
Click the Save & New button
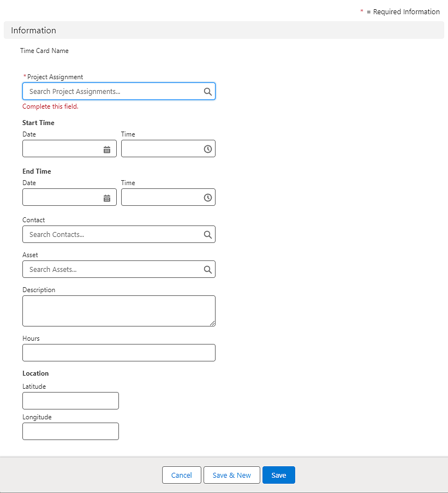click(x=231, y=475)
